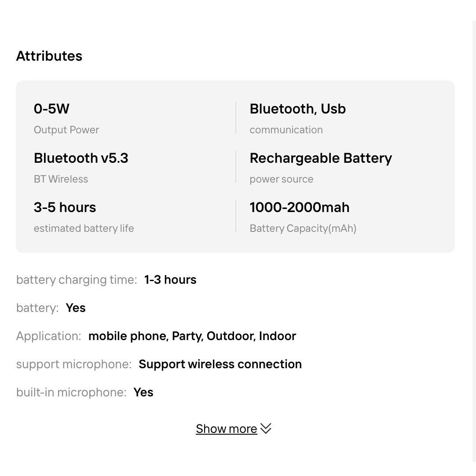Expand attributes using the double chevron icon
Screen dimensions: 476x476
coord(266,428)
